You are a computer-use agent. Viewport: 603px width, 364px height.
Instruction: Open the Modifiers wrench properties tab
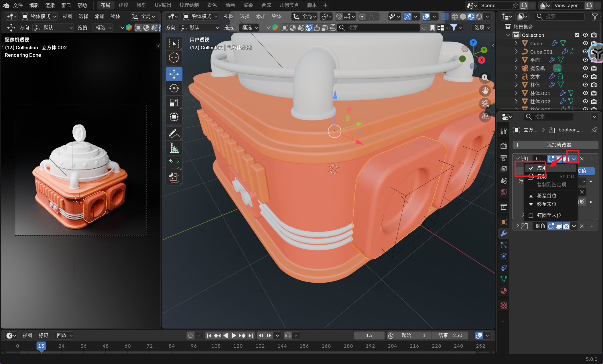click(x=504, y=233)
